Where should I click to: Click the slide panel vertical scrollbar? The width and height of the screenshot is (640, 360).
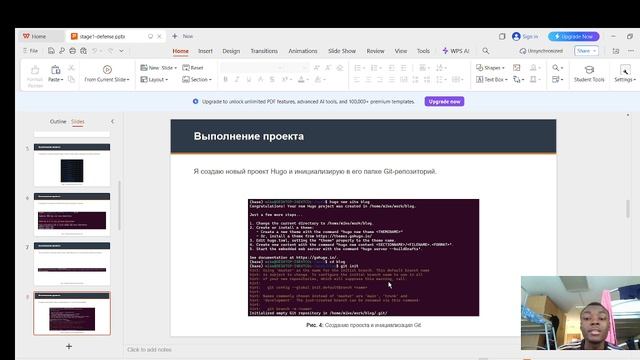click(119, 205)
